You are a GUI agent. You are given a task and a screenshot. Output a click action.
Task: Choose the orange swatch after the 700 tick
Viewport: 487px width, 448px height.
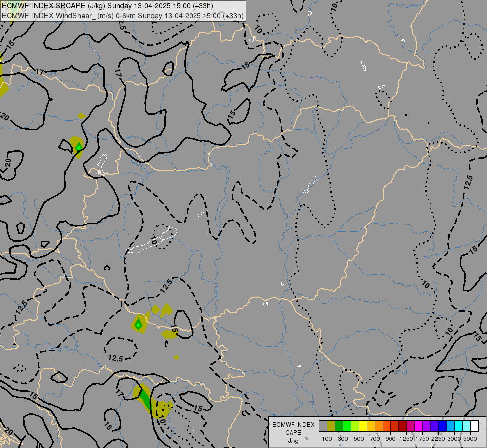pos(379,426)
